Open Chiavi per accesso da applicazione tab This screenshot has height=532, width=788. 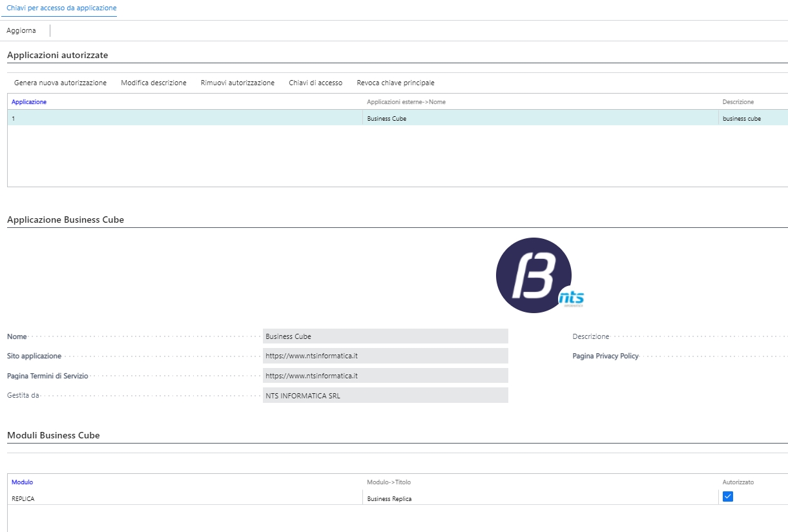coord(61,8)
